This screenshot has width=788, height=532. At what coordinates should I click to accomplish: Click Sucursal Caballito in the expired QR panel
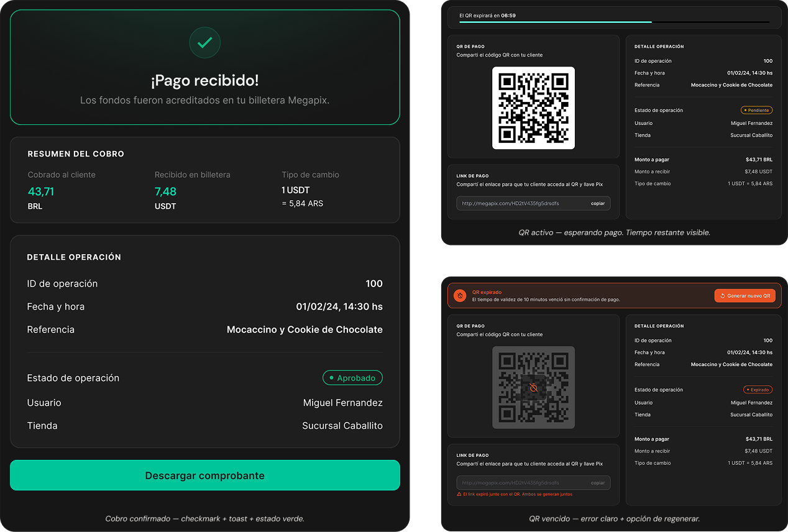pos(751,415)
